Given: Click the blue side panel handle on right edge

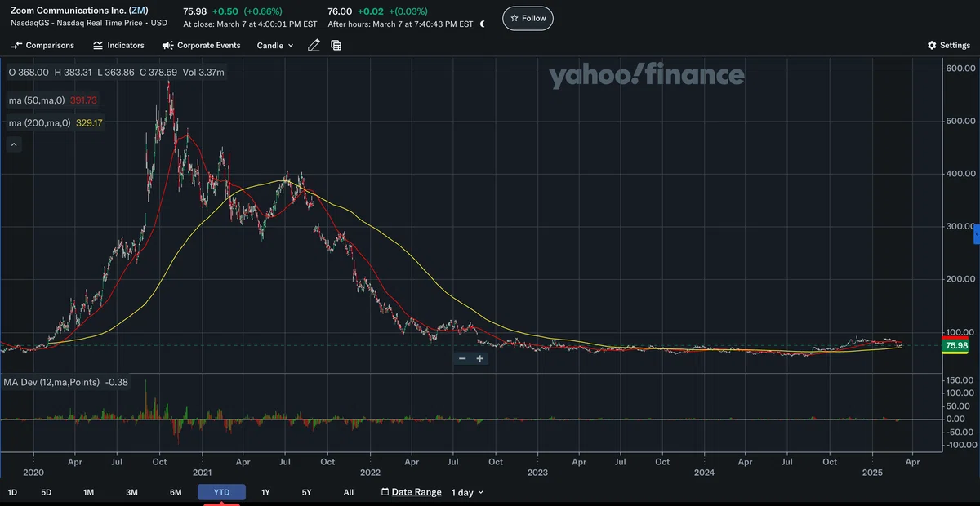Looking at the screenshot, I should [977, 235].
